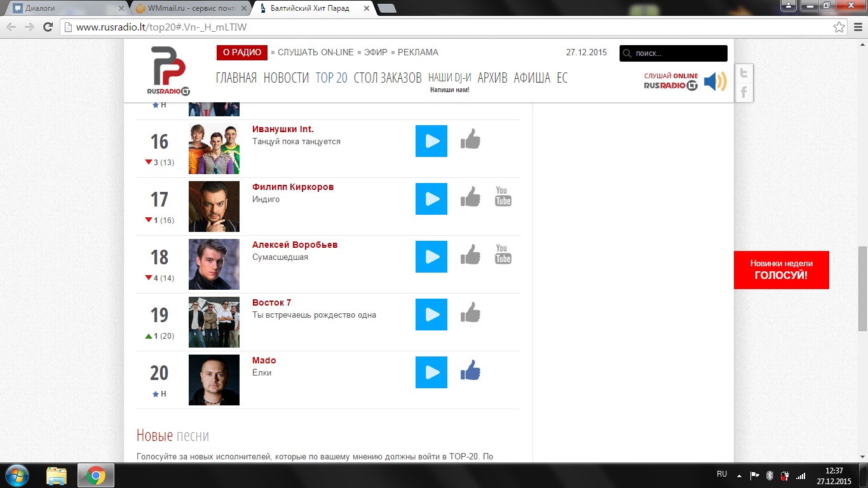Open Филипп Киркоров artist link
Viewport: 868px width, 488px height.
(293, 187)
